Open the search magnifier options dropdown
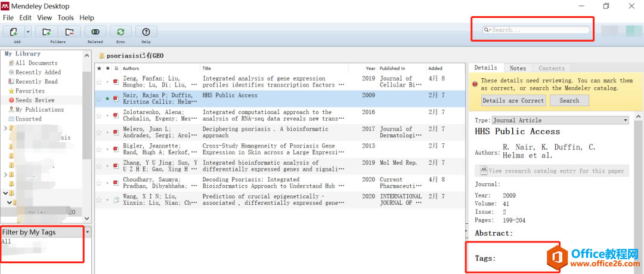Screen dimensions: 644x274 (487, 30)
